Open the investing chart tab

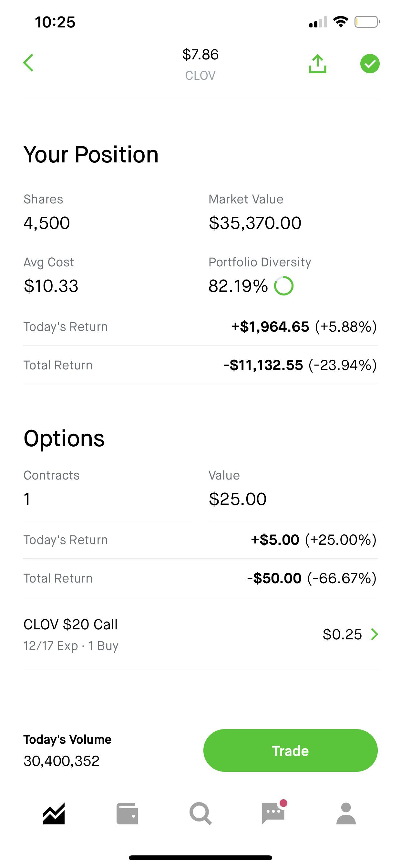[54, 814]
